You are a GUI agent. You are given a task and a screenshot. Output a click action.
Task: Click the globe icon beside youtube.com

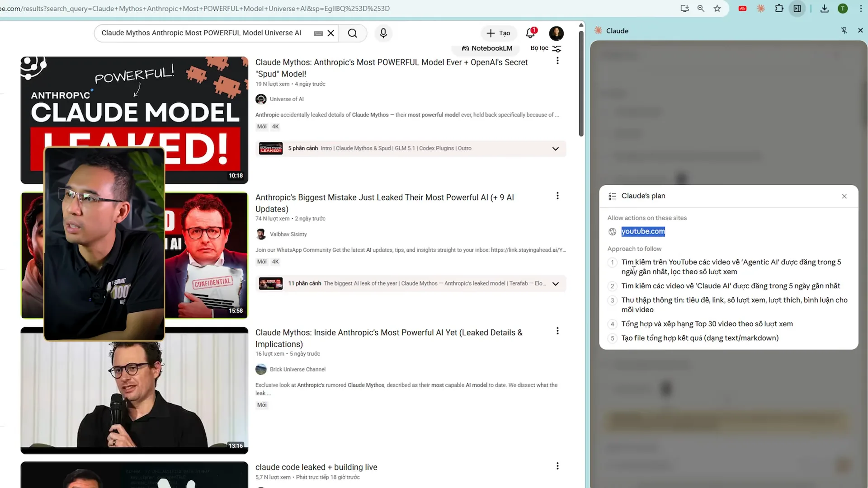click(x=612, y=232)
